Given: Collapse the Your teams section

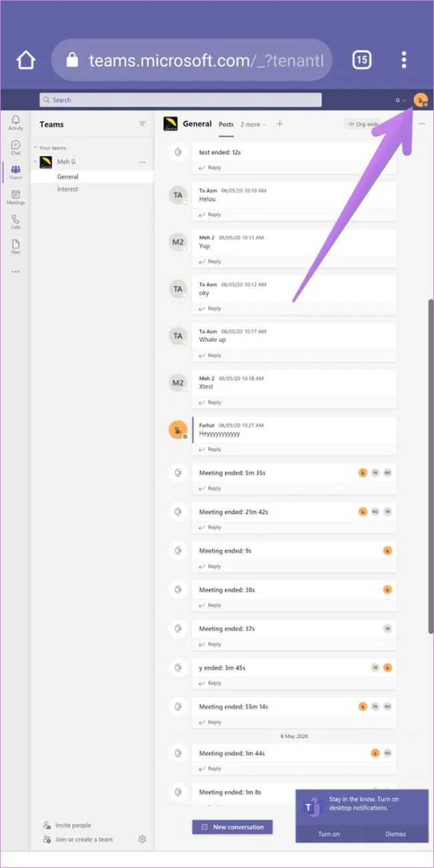Looking at the screenshot, I should [x=35, y=148].
